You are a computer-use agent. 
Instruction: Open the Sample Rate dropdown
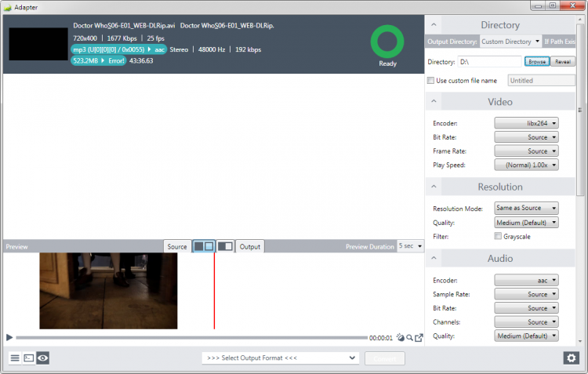(x=527, y=294)
